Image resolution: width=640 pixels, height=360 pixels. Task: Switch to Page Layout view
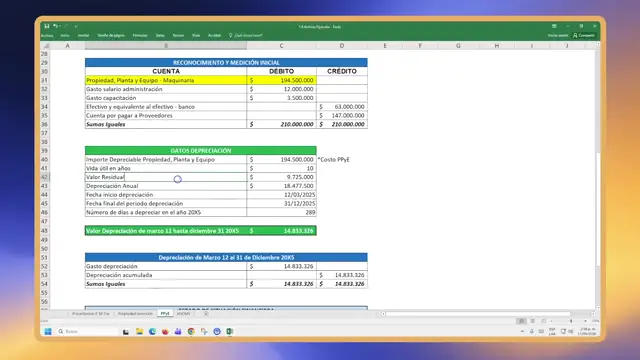coord(533,321)
